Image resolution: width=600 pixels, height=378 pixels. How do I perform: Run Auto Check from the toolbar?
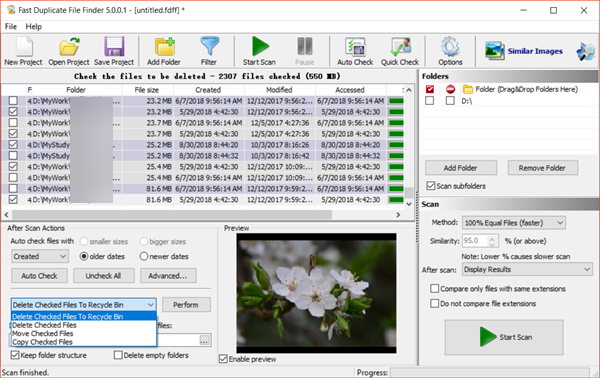coord(355,51)
